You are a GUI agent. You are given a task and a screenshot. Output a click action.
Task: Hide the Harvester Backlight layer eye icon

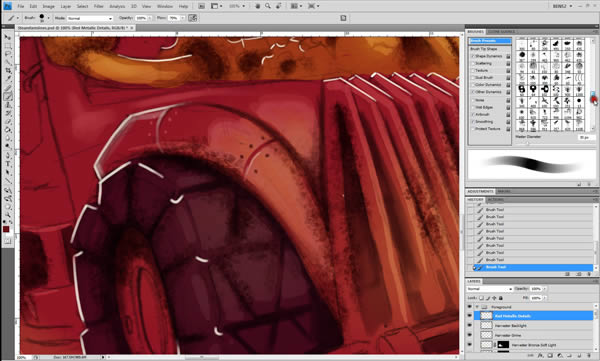point(470,325)
